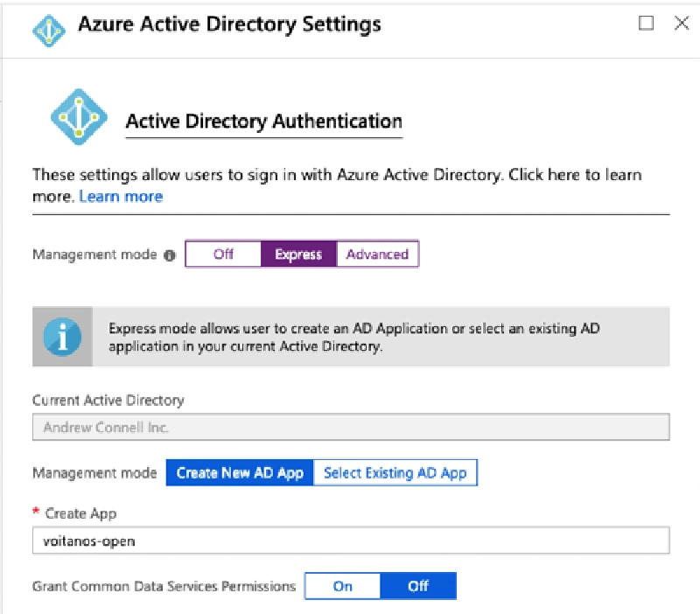
Task: Turn off Grant Common Data Services Permissions
Action: pos(418,586)
